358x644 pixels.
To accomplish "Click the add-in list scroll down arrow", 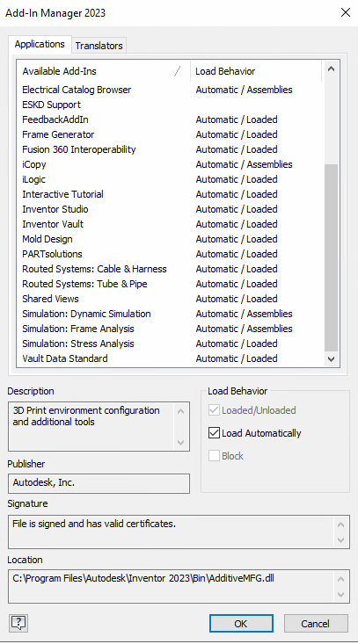I will pos(331,359).
